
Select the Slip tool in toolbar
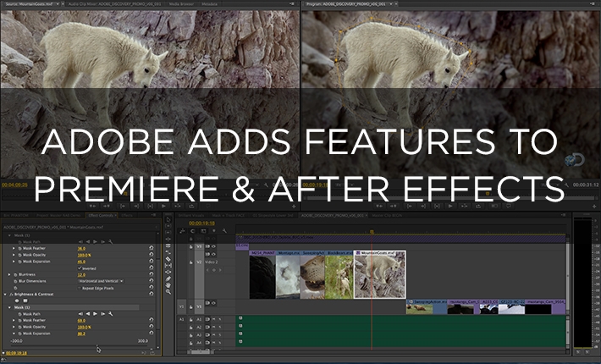click(168, 266)
